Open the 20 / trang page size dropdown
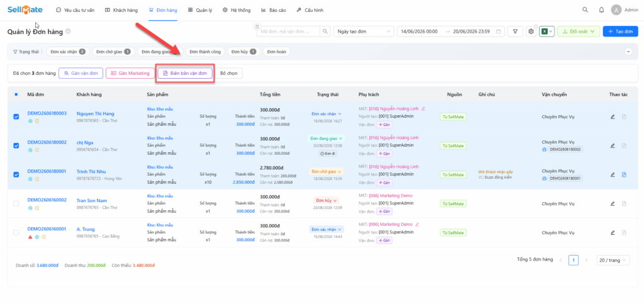 (613, 260)
